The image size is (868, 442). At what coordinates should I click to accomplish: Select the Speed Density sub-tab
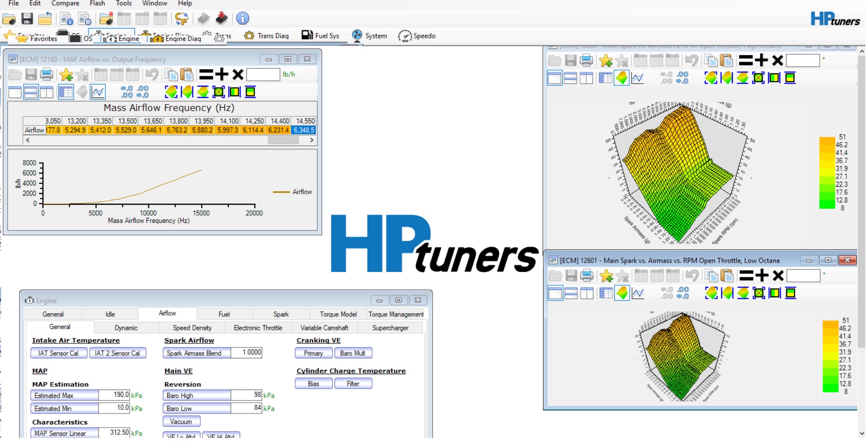192,328
